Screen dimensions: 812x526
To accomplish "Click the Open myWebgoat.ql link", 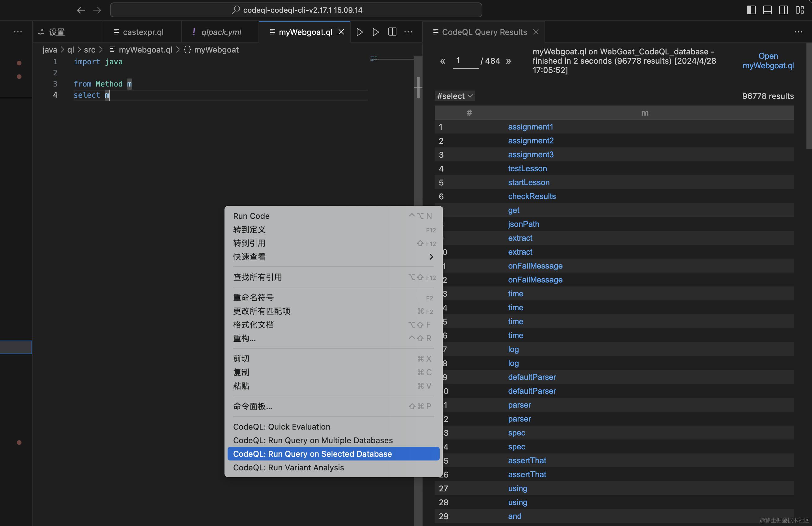I will [768, 61].
